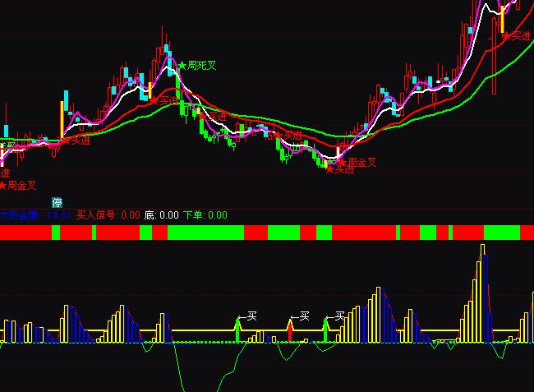
Task: Click the cyan 停 icon below the chart
Action: [58, 202]
